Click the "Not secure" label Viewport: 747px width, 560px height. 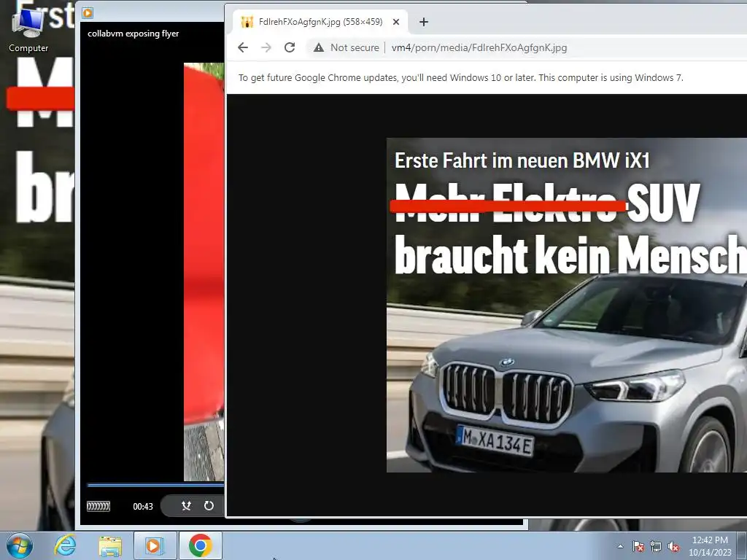(x=355, y=47)
